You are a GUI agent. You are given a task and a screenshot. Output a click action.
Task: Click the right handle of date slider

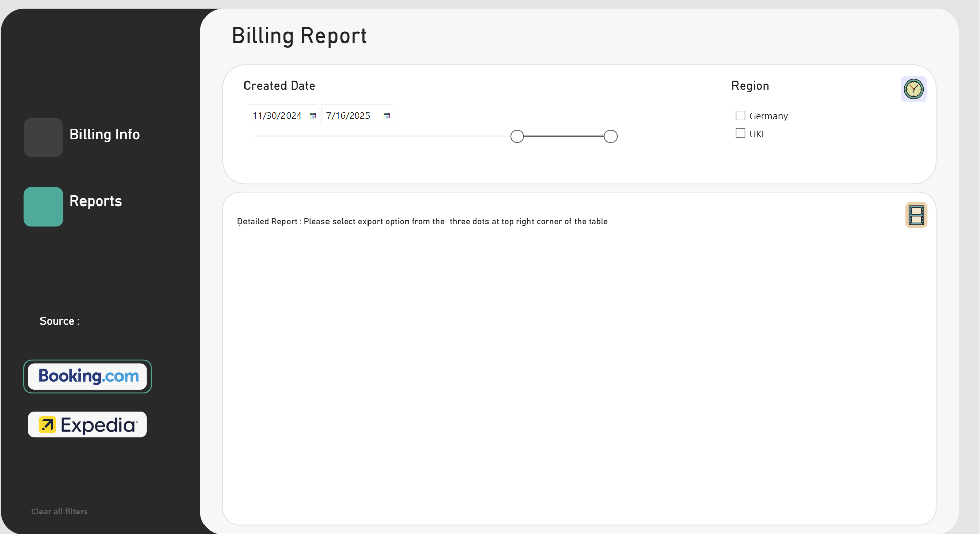point(611,136)
